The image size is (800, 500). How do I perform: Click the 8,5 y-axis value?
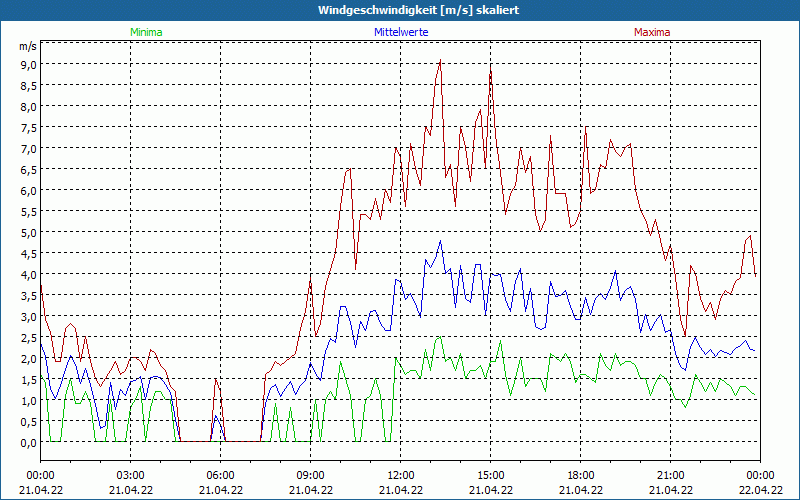click(28, 85)
